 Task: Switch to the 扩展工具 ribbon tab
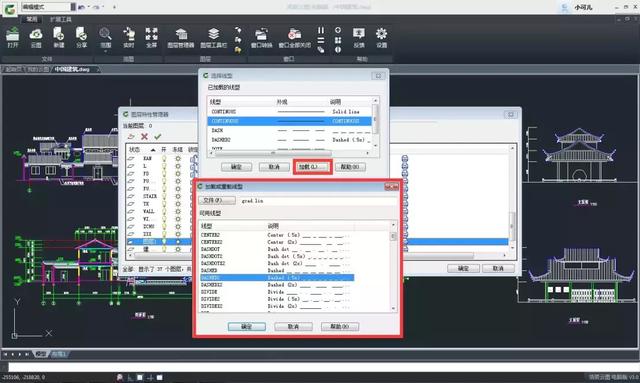click(x=61, y=19)
